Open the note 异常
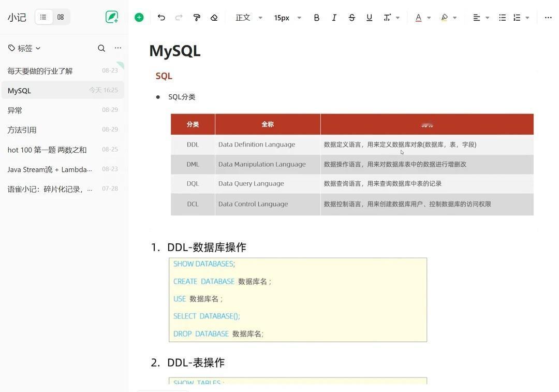The image size is (559, 392). click(63, 110)
